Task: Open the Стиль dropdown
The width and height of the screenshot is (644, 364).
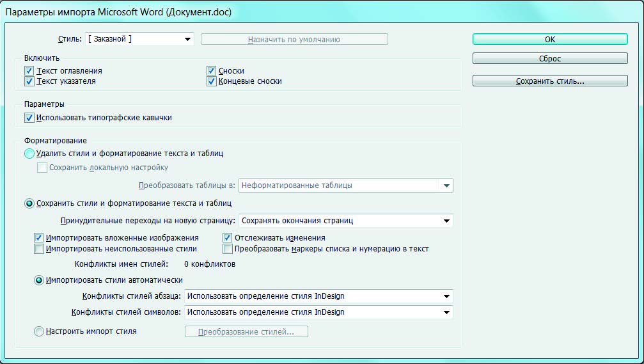Action: coord(139,40)
